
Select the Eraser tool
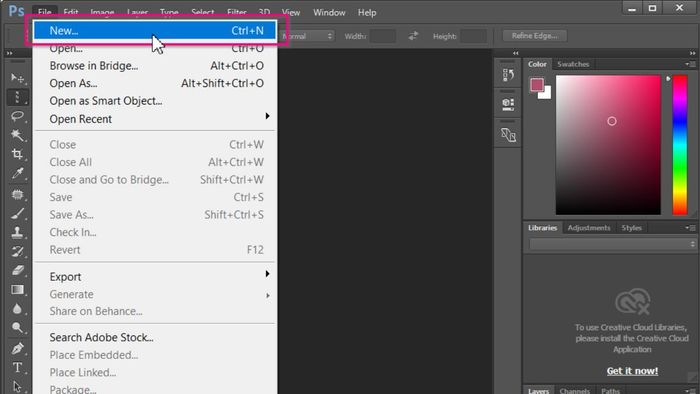(17, 270)
